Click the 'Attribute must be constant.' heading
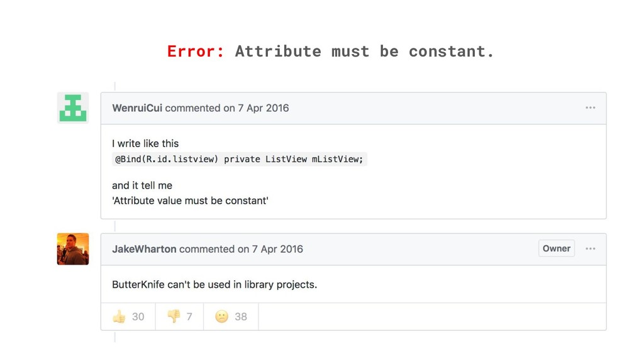Screen dimensions: 644x362 (364, 52)
